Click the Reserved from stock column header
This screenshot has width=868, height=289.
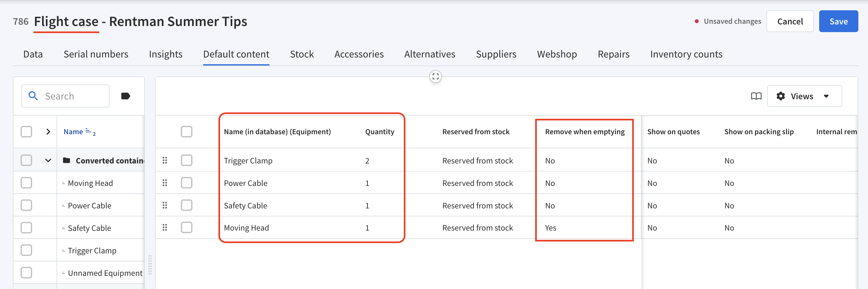point(475,132)
